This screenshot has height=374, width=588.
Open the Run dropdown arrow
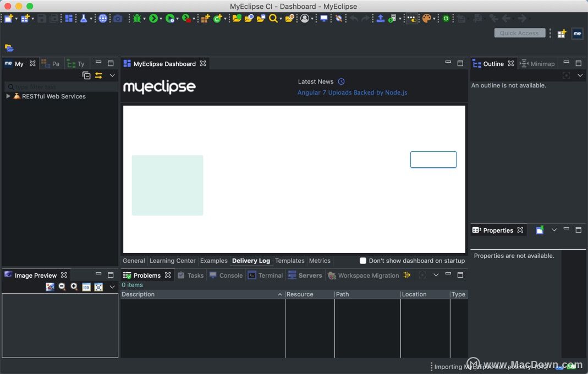pos(161,18)
